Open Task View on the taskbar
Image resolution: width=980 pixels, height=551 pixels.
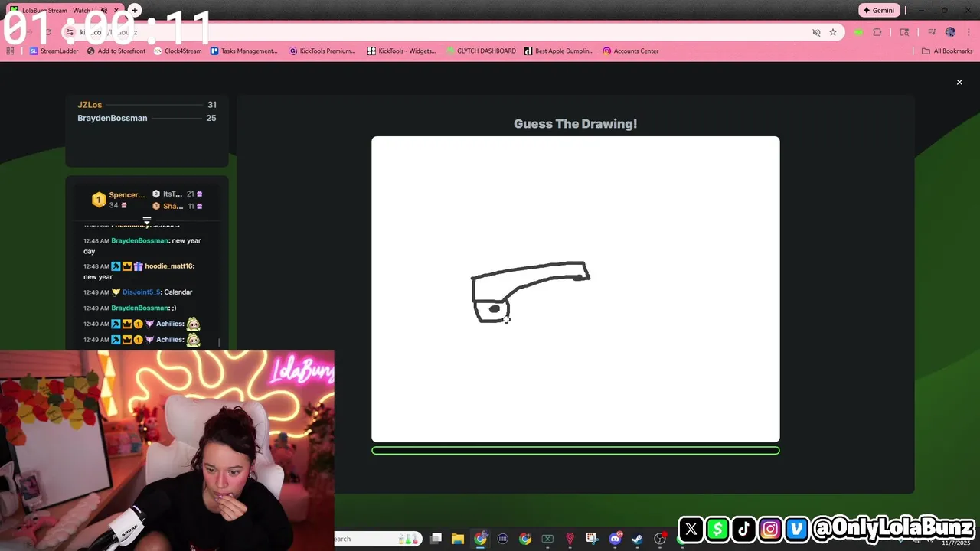click(x=436, y=539)
